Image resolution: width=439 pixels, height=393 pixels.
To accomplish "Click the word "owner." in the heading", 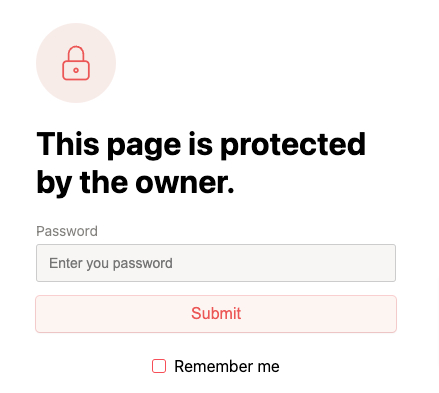I will point(185,184).
